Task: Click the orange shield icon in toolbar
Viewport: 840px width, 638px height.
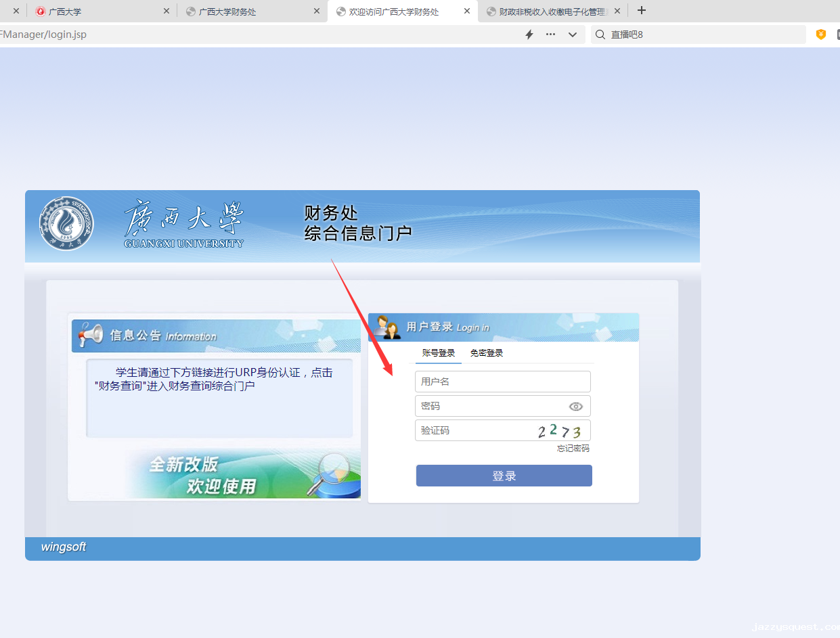Action: (821, 35)
